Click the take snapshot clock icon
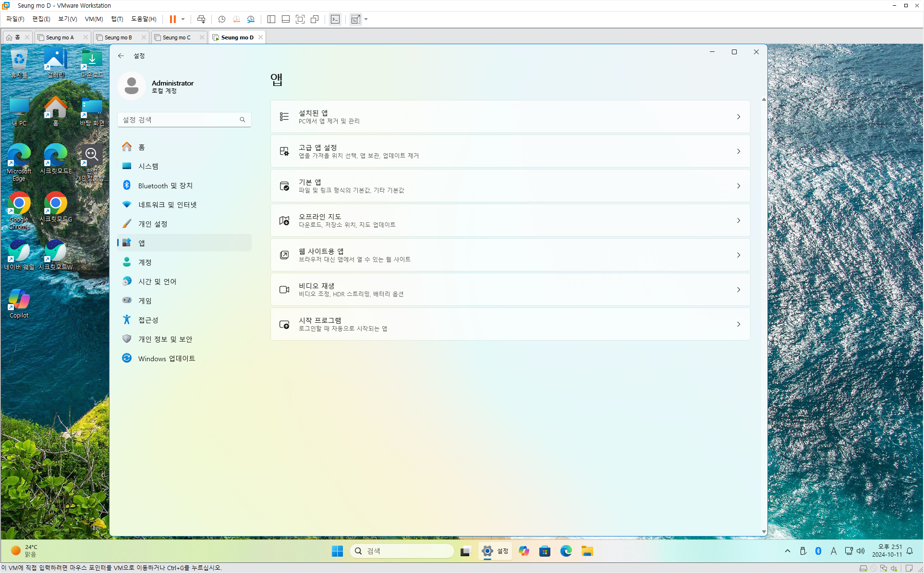The width and height of the screenshot is (924, 573). [x=221, y=19]
